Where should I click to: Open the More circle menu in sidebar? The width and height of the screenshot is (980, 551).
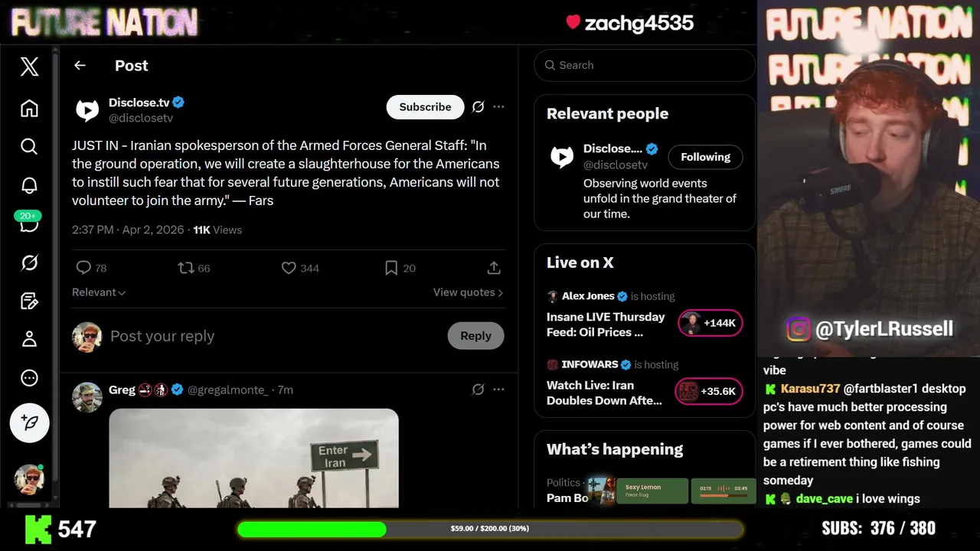29,378
